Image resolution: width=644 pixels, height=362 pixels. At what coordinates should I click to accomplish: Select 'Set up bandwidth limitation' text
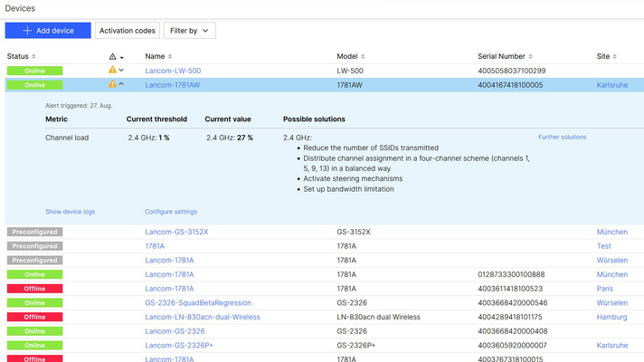pos(348,189)
